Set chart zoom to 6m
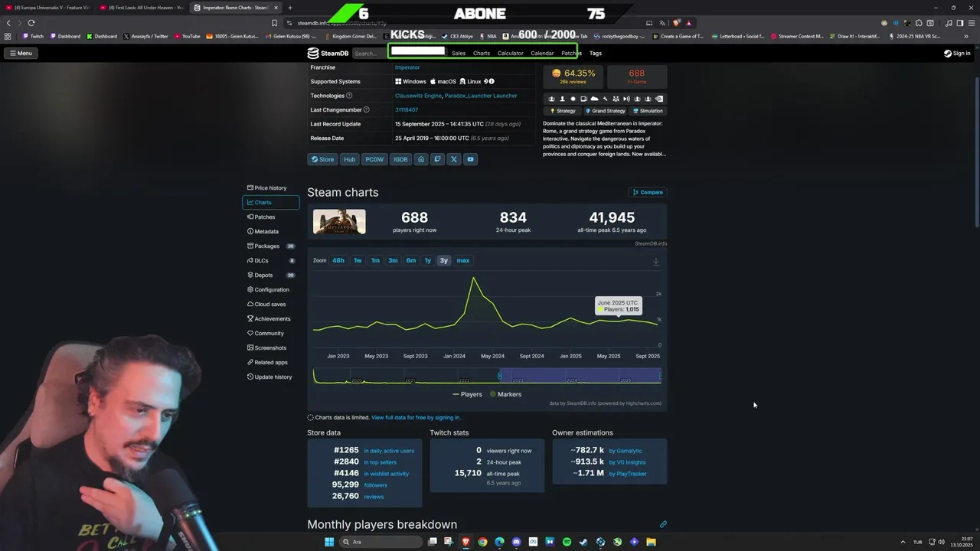The image size is (980, 551). pyautogui.click(x=411, y=260)
